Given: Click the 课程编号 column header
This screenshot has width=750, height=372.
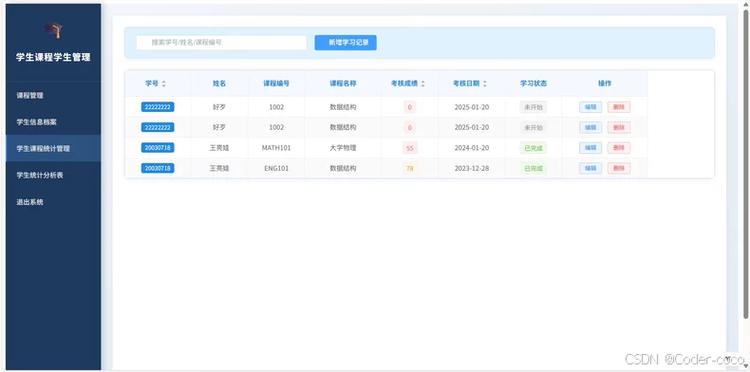Looking at the screenshot, I should (276, 84).
